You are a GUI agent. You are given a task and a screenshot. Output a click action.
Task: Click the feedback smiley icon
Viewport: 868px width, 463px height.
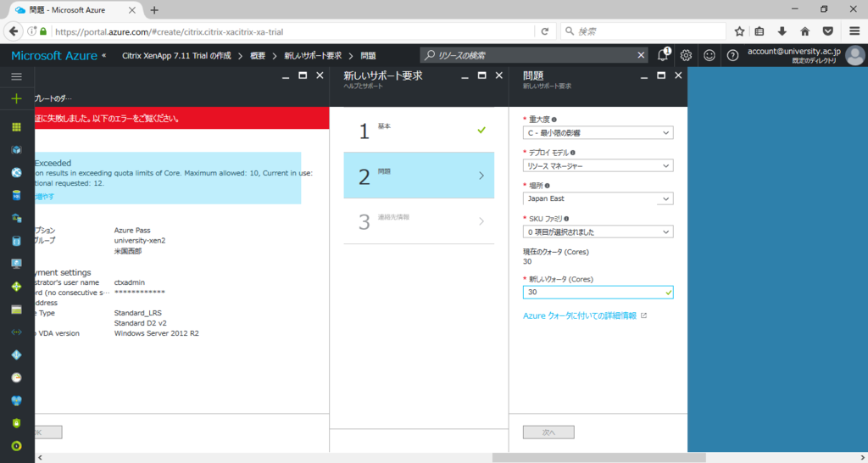click(x=709, y=55)
